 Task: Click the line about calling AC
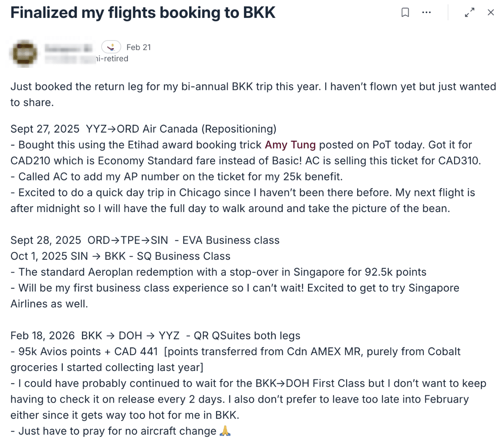coord(177,177)
